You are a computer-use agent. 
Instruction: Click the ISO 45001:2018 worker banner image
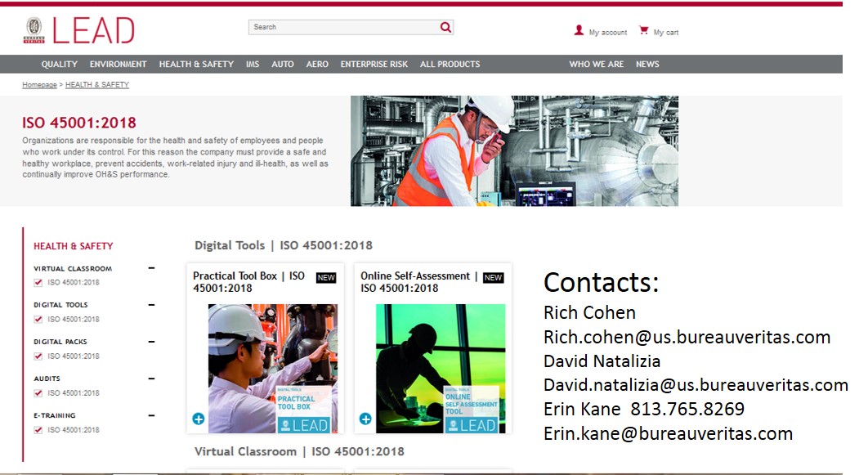514,151
